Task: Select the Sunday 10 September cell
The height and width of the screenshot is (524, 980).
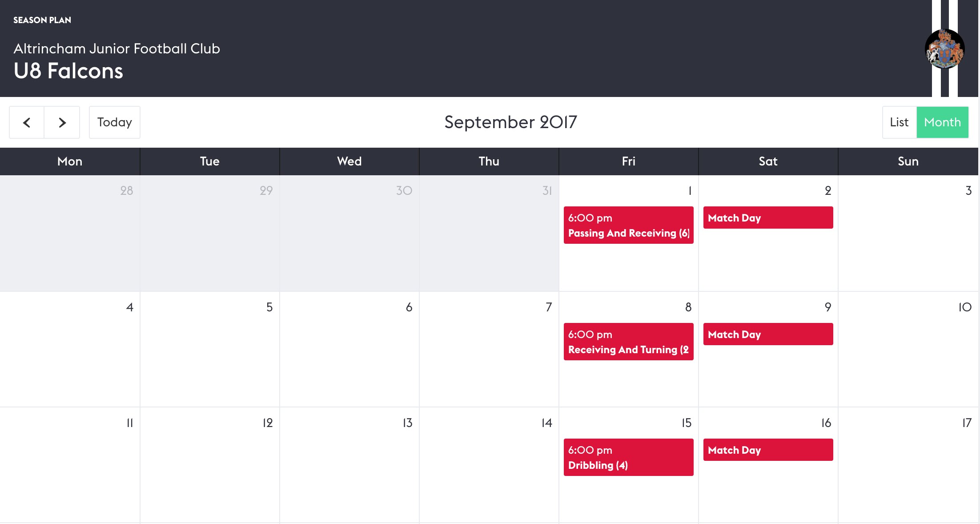Action: tap(908, 349)
